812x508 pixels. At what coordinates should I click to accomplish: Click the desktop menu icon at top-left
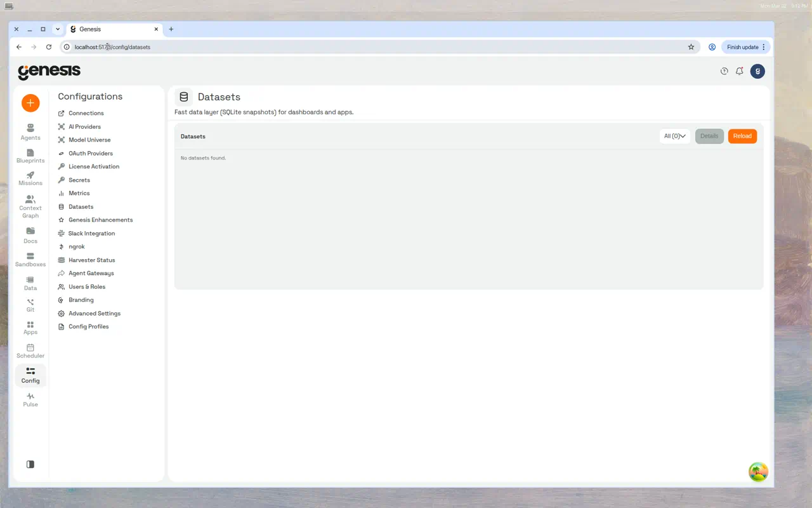click(x=9, y=6)
